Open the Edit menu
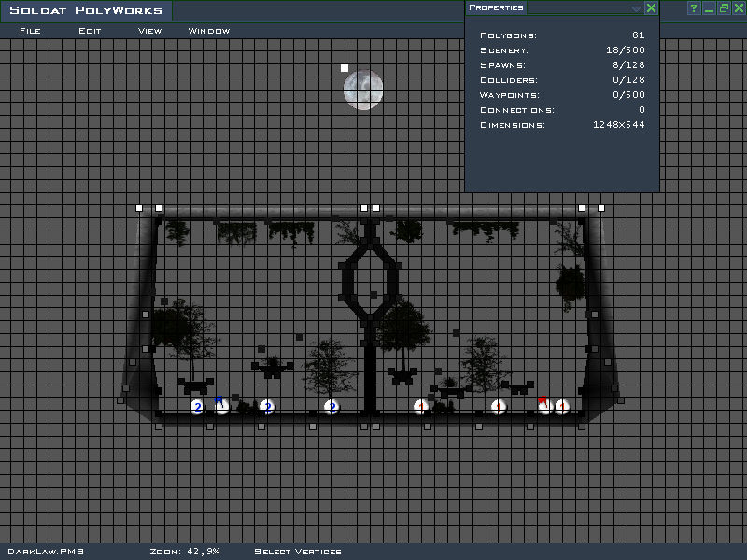 click(x=90, y=31)
